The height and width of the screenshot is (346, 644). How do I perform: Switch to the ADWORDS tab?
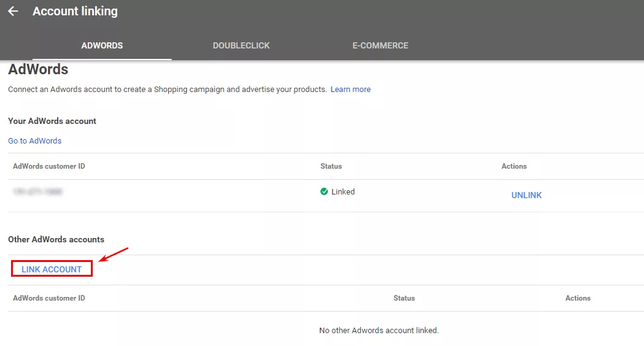[102, 45]
